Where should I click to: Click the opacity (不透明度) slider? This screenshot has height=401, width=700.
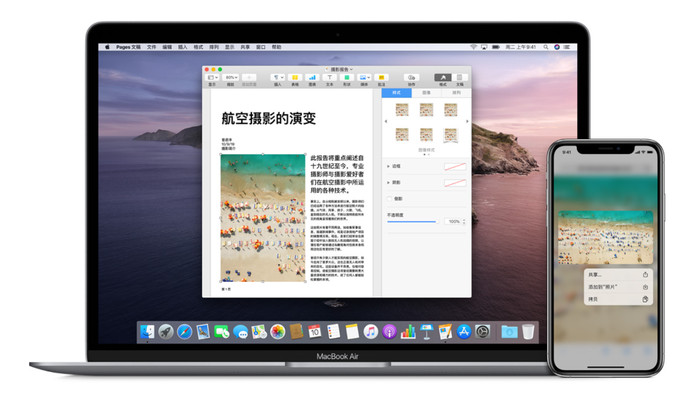coord(412,221)
